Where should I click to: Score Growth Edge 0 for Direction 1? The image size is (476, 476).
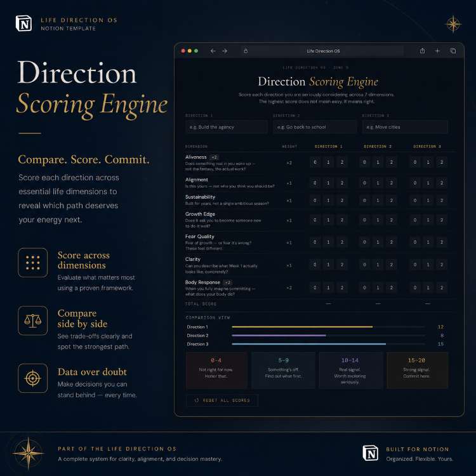tap(315, 220)
